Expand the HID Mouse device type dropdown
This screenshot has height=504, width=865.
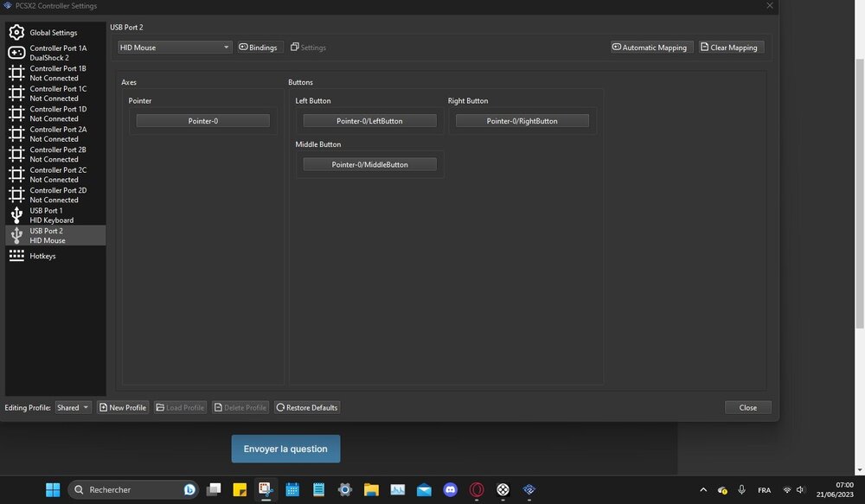pos(175,48)
